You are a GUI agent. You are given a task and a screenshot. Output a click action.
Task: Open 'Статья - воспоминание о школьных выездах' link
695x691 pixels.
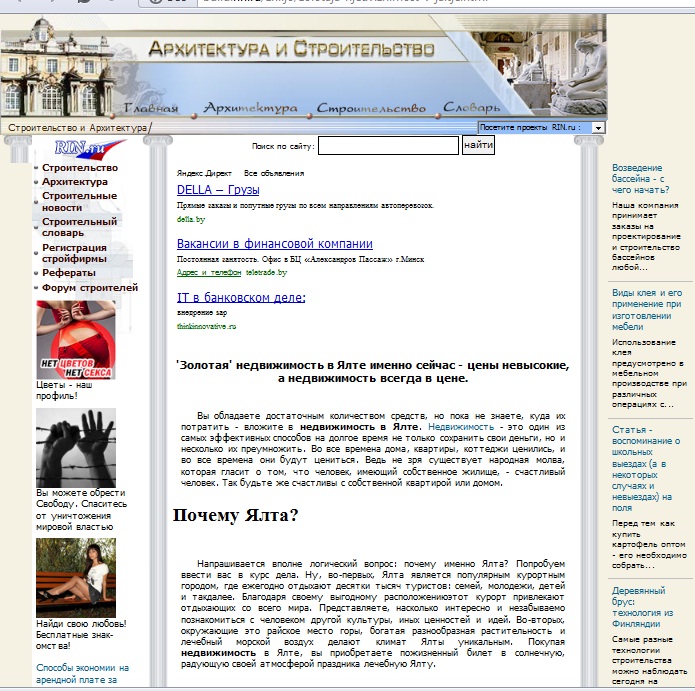(x=646, y=469)
